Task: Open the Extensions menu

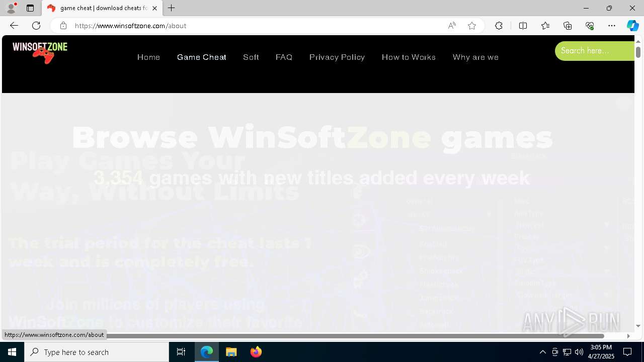Action: coord(499,26)
